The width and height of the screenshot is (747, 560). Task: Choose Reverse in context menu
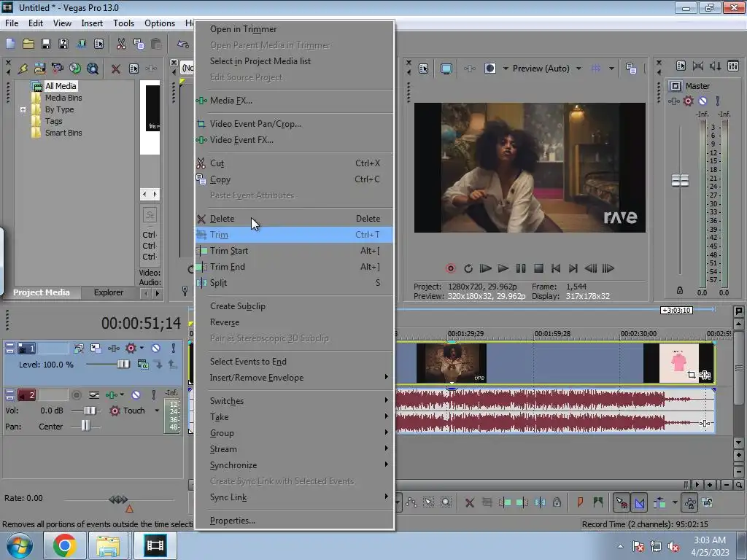[294, 322]
